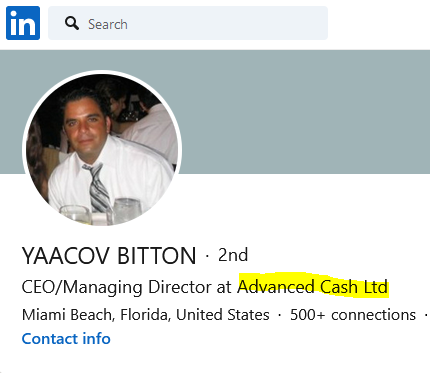This screenshot has height=373, width=430.
Task: Focus the Search input field
Action: [x=188, y=23]
